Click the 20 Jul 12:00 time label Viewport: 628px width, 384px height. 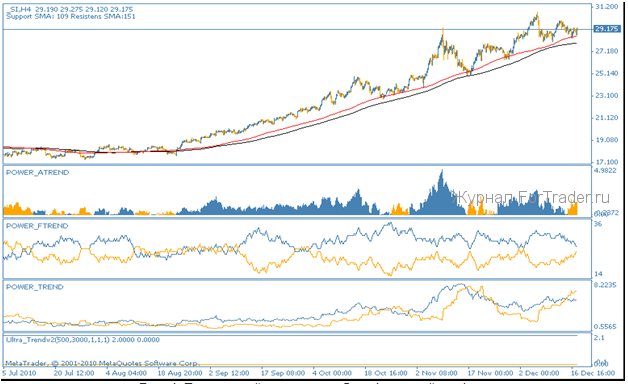coord(74,373)
